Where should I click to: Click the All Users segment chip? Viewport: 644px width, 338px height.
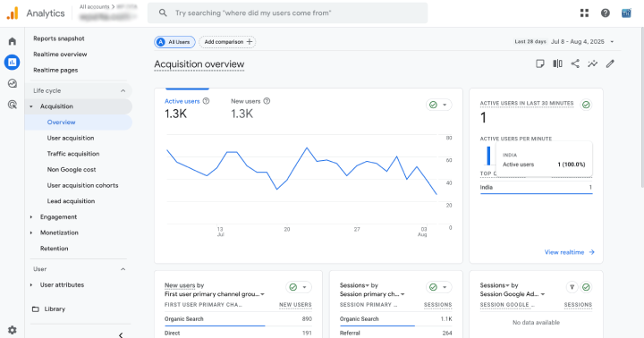(174, 42)
